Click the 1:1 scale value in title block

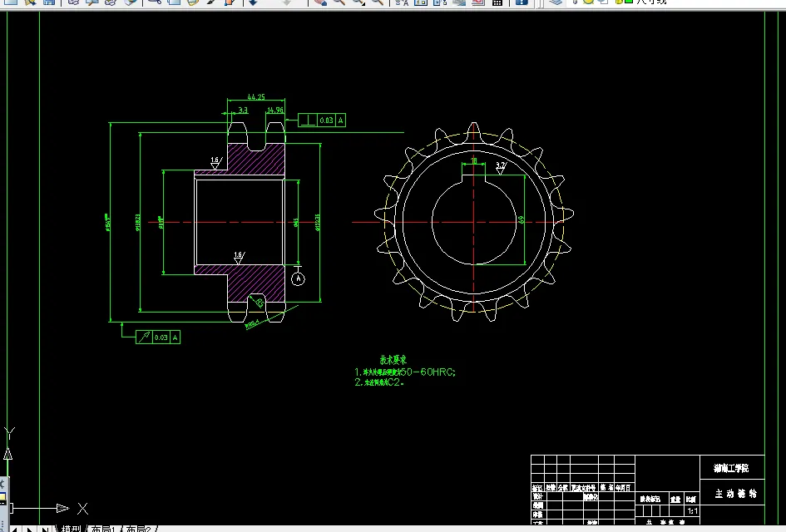(692, 511)
